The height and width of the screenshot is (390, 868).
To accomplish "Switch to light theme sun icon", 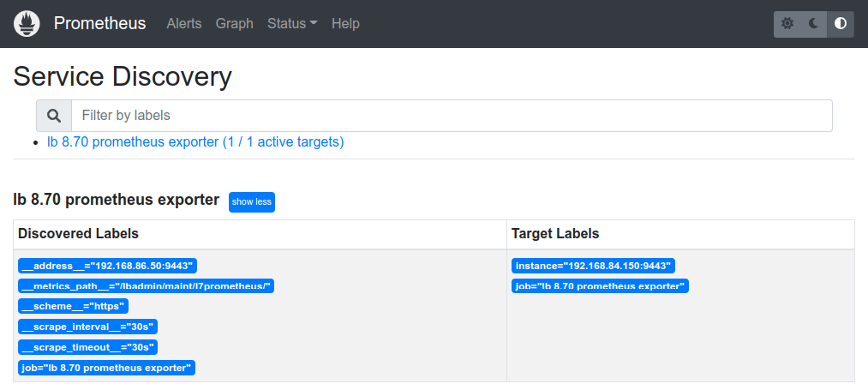I will (x=787, y=24).
